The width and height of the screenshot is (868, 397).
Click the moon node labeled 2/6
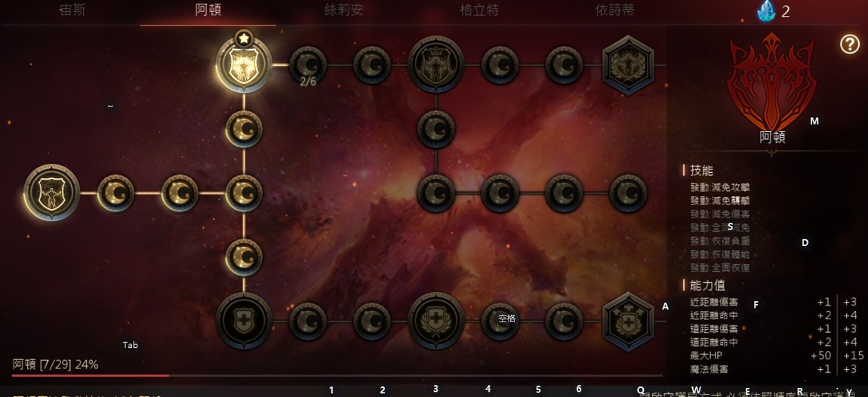pos(308,66)
